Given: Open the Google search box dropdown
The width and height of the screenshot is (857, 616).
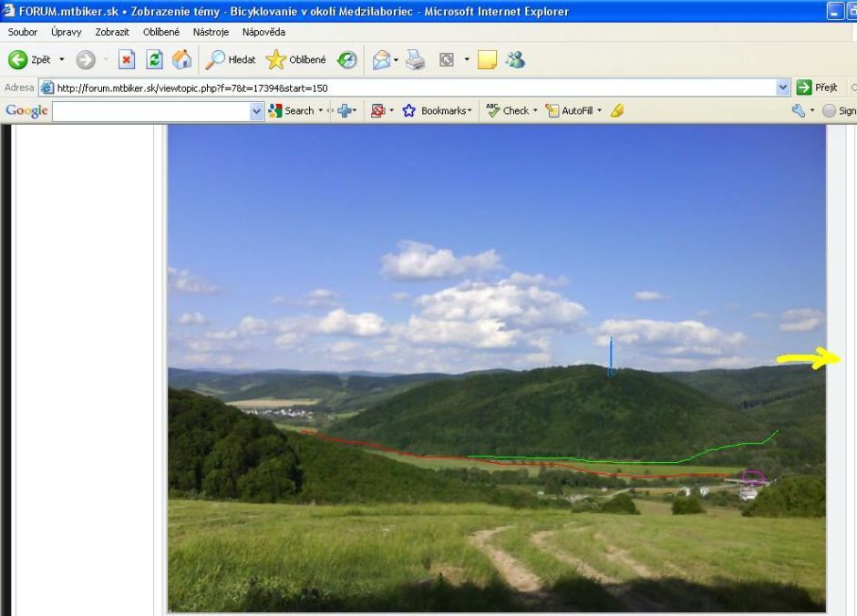Looking at the screenshot, I should (256, 110).
